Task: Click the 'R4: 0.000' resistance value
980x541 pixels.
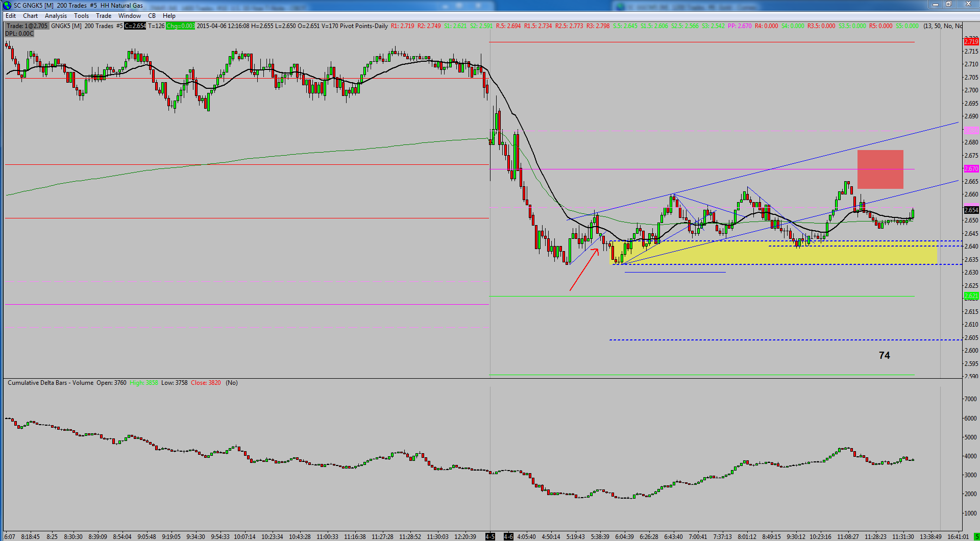Action: (767, 26)
